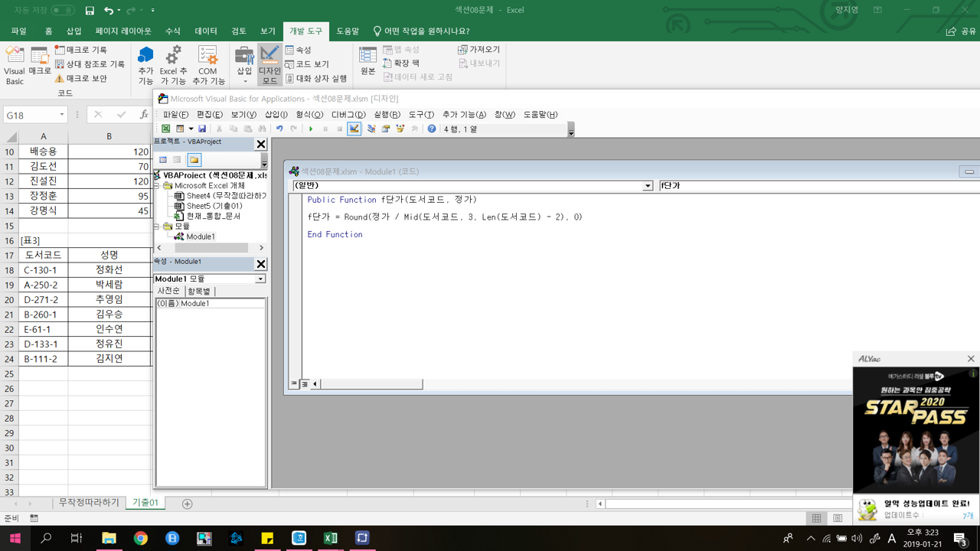Viewport: 980px width, 551px height.
Task: Open the 디버그 menu in VBA editor
Action: (x=348, y=115)
